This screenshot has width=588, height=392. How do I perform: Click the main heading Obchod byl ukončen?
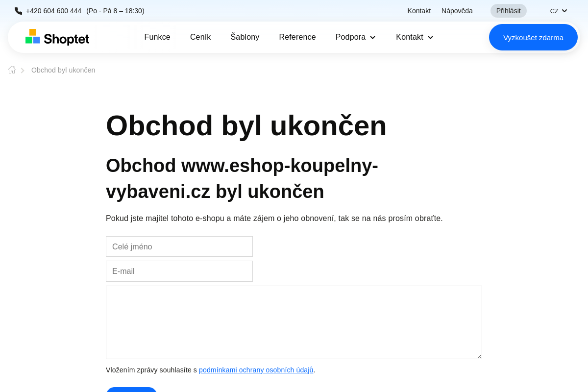[246, 125]
